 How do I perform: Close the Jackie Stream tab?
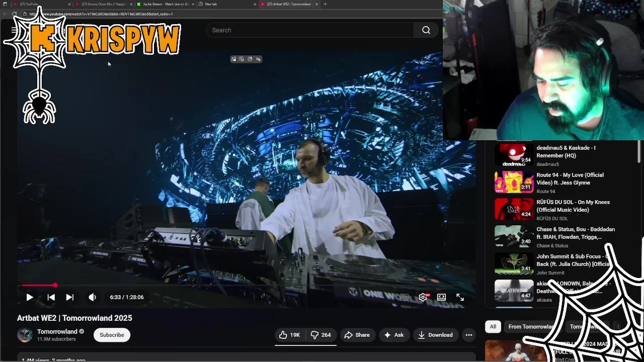pos(193,4)
